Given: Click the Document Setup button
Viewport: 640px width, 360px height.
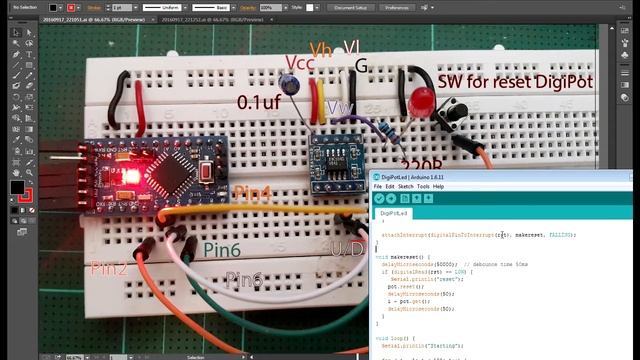Looking at the screenshot, I should [351, 8].
